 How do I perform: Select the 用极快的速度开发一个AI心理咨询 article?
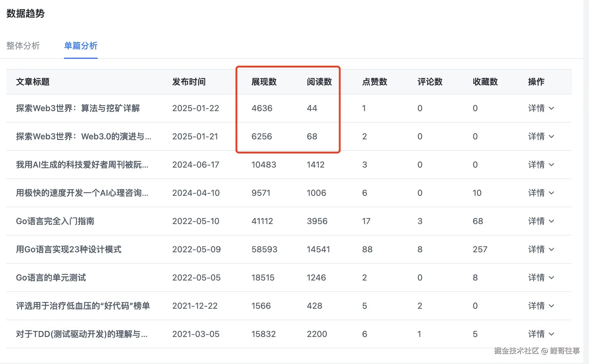click(x=82, y=193)
